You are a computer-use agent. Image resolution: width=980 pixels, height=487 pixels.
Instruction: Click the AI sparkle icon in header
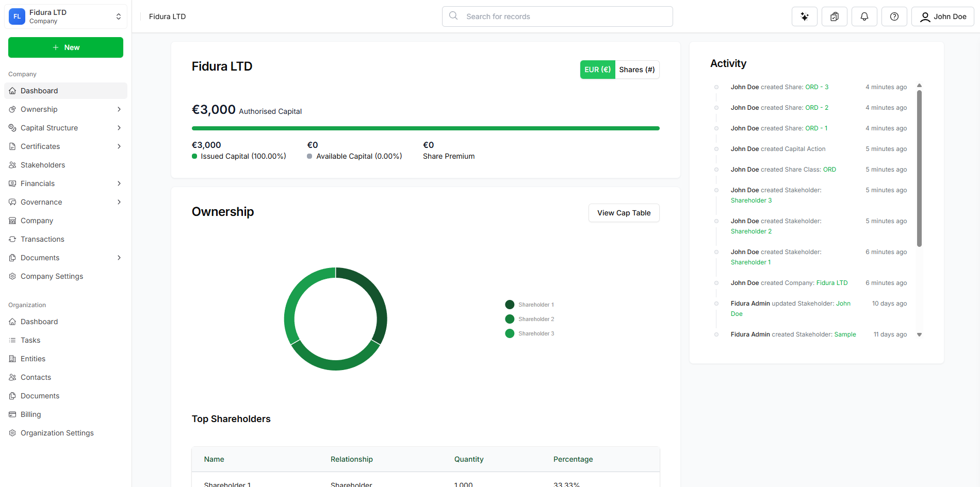click(804, 16)
